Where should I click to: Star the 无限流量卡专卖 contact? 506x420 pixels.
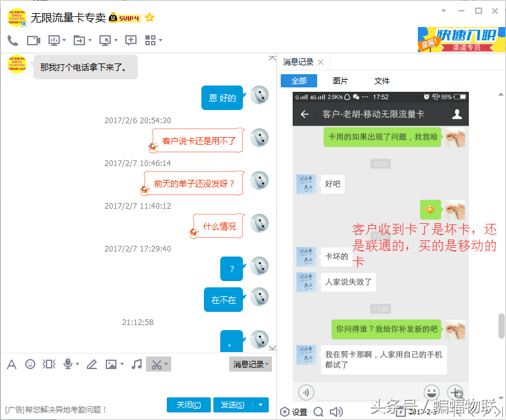point(149,18)
